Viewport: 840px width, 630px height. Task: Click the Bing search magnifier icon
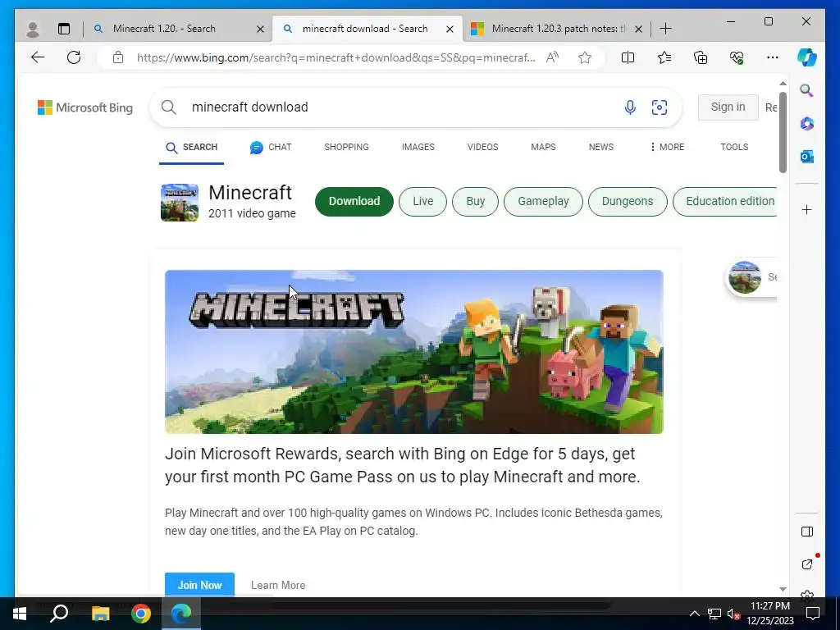[169, 107]
